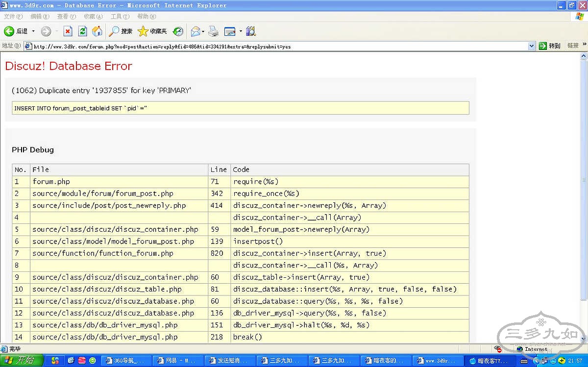Image resolution: width=588 pixels, height=367 pixels.
Task: Open the History clock icon
Action: (178, 31)
